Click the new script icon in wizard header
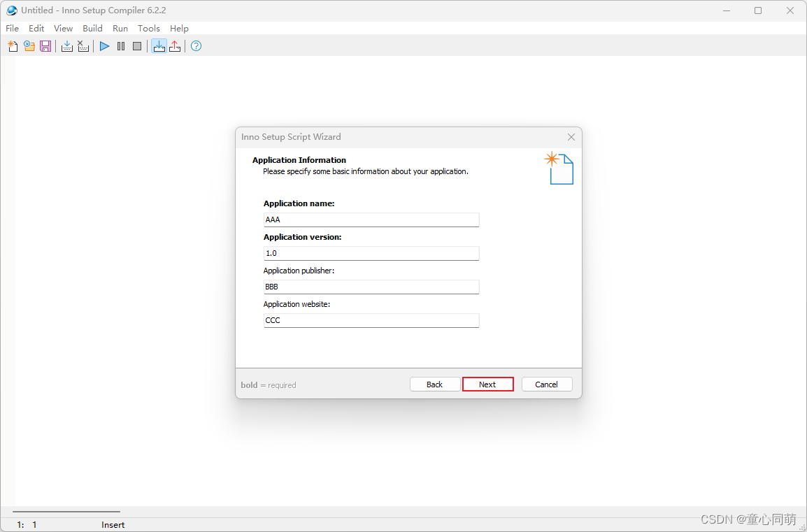This screenshot has height=532, width=807. 559,168
